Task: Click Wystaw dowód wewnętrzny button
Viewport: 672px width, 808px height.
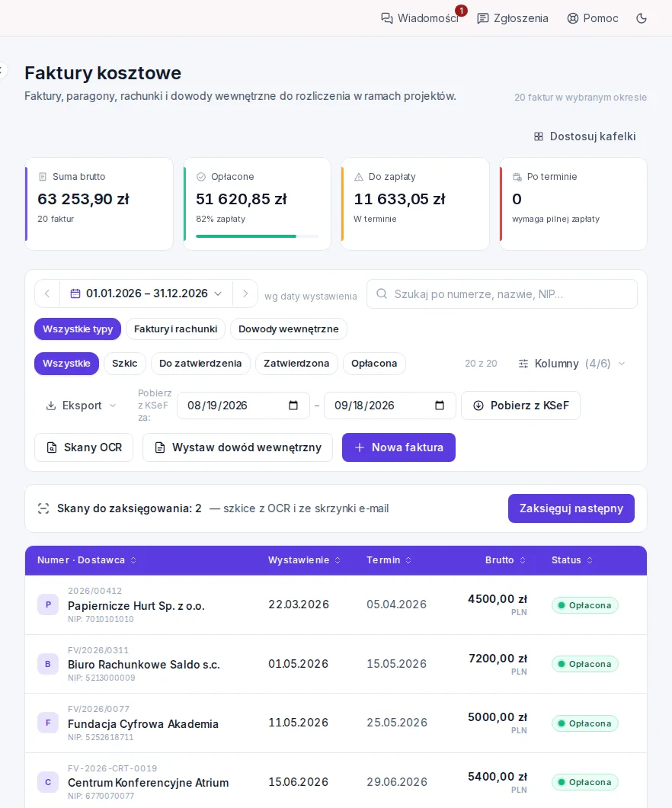Action: pyautogui.click(x=238, y=447)
